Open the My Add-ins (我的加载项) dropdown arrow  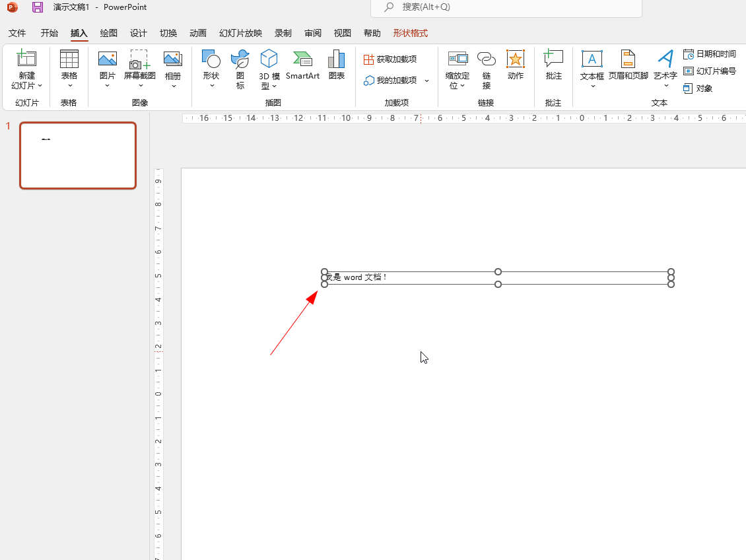pos(426,81)
